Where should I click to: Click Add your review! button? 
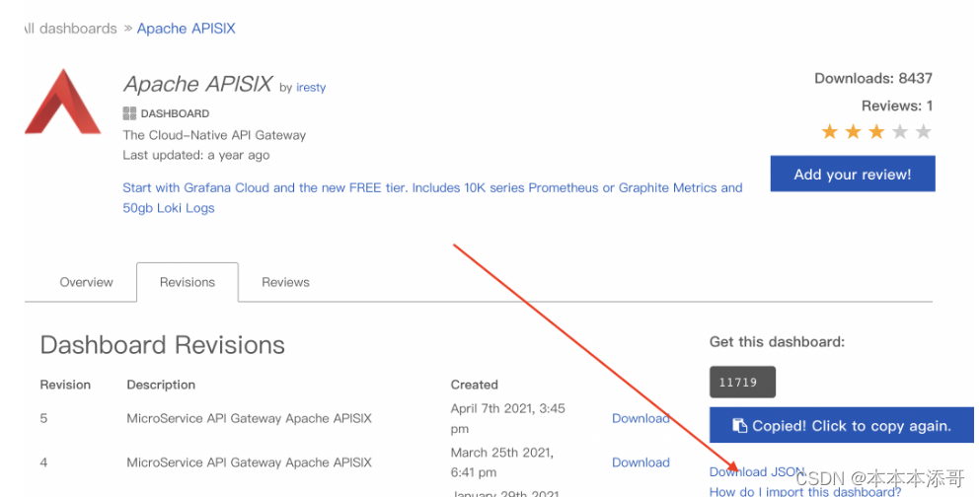click(853, 174)
